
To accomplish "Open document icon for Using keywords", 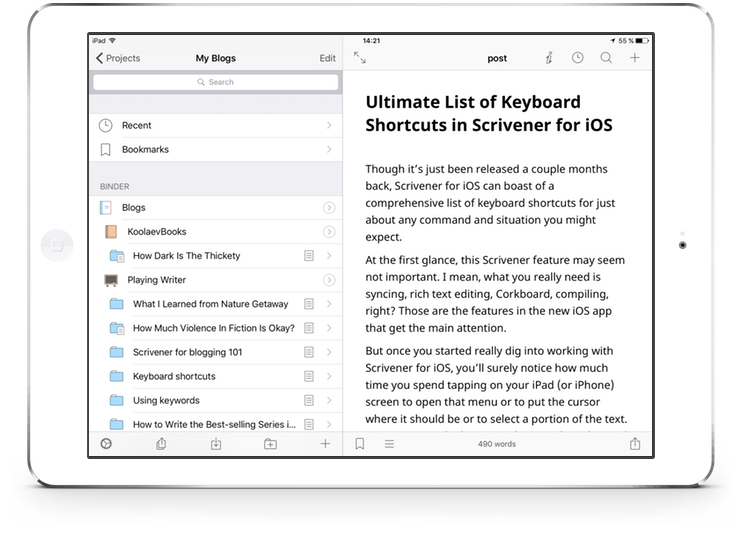I will tap(309, 401).
